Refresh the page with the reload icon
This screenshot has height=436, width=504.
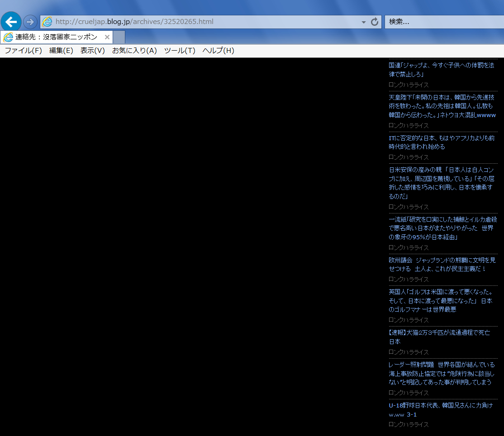coord(375,22)
